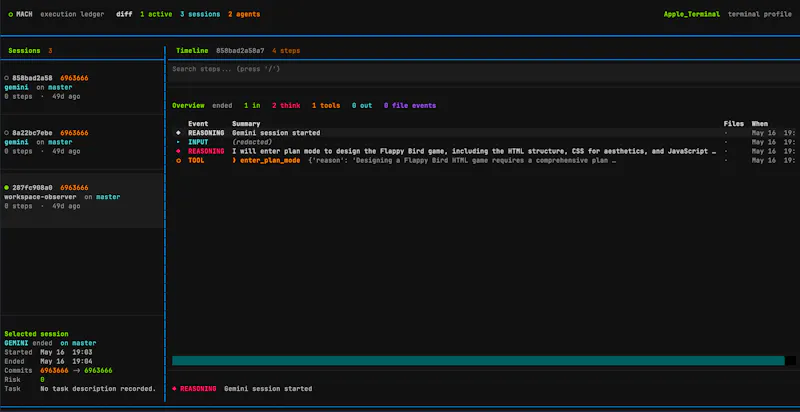Click commit hash 6963666 beside 287fc988a0
The width and height of the screenshot is (800, 412).
coord(74,188)
